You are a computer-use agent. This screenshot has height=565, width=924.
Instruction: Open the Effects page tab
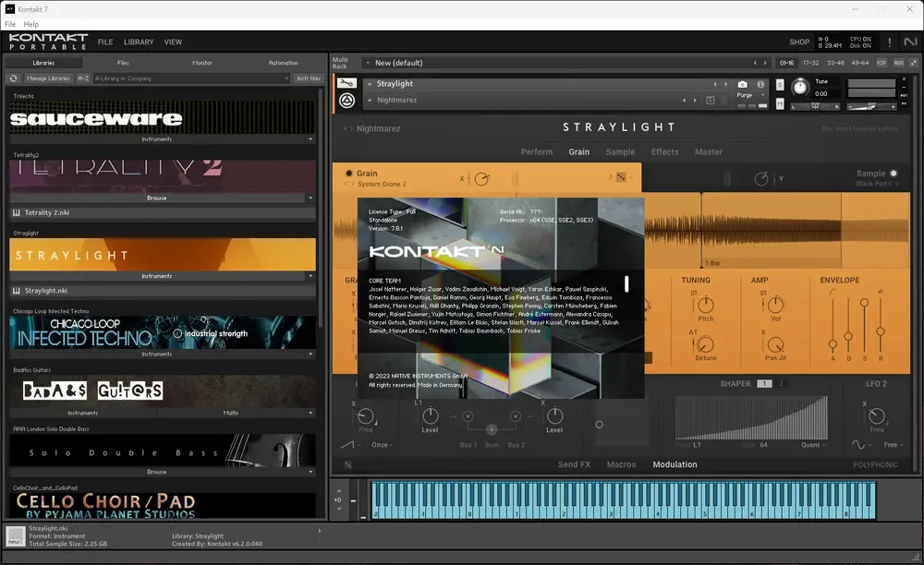(x=664, y=151)
